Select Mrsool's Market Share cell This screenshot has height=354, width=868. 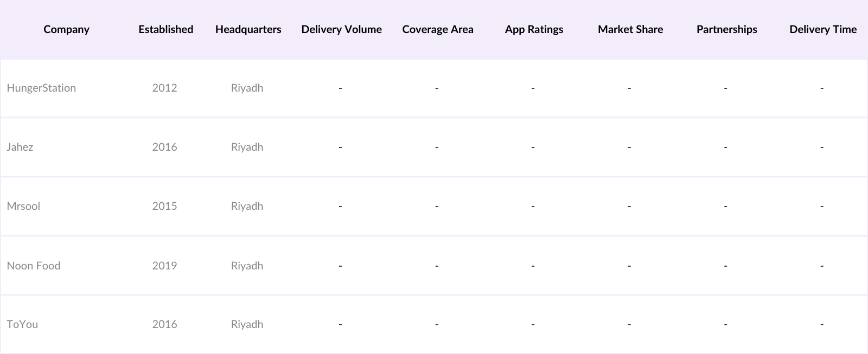click(x=629, y=206)
